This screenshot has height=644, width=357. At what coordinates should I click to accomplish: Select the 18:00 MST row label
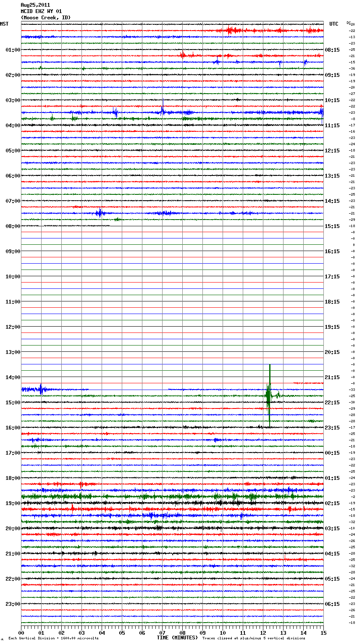coord(13,478)
